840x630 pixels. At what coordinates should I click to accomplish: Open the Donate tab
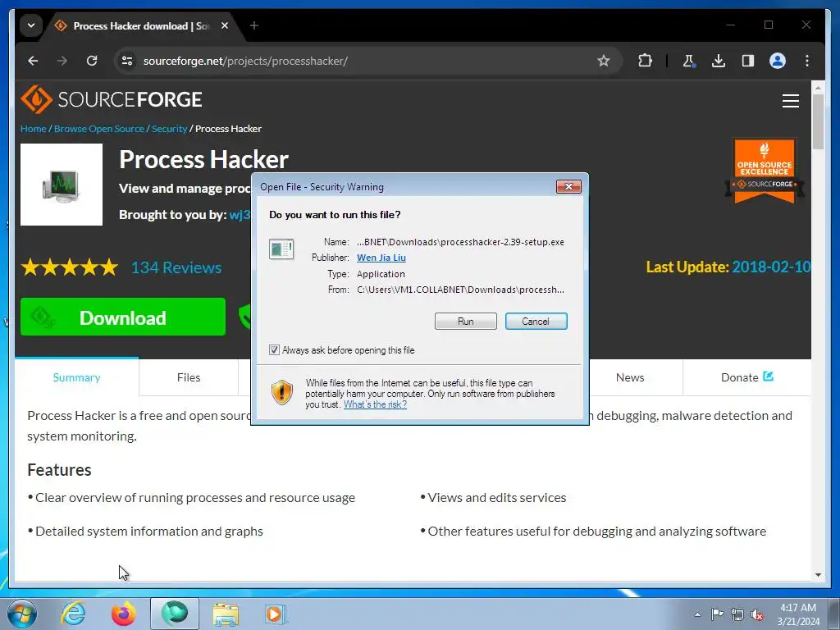[746, 377]
